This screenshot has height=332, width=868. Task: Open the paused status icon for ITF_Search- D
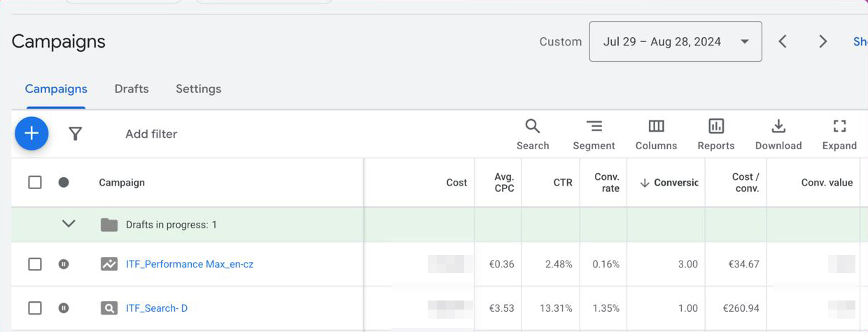pos(64,308)
